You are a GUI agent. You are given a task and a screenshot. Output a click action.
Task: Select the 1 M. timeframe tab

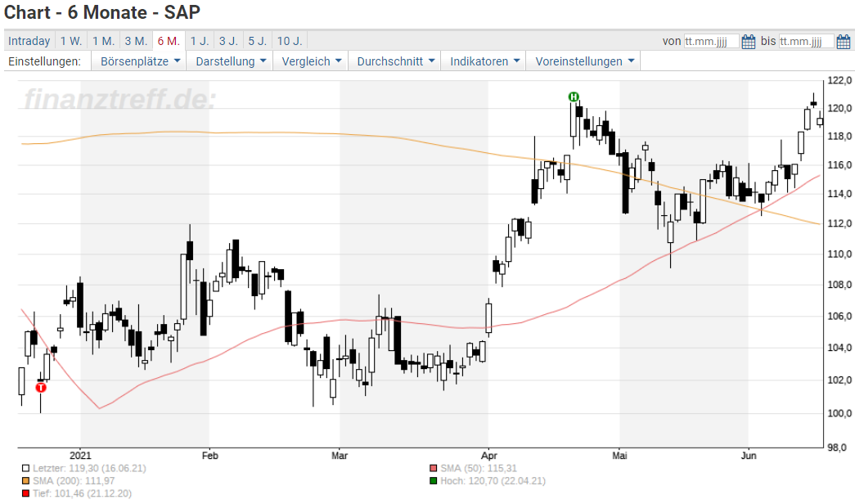[103, 41]
